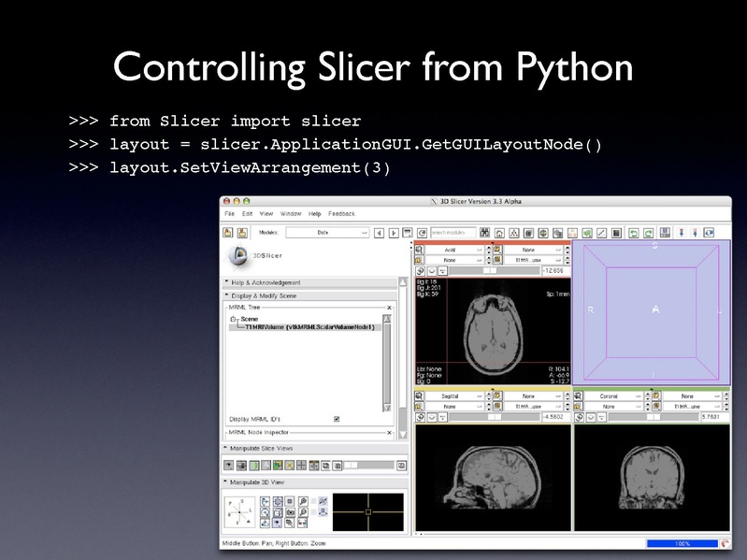The image size is (747, 560).
Task: Click the Data tree module icon
Action: click(513, 233)
